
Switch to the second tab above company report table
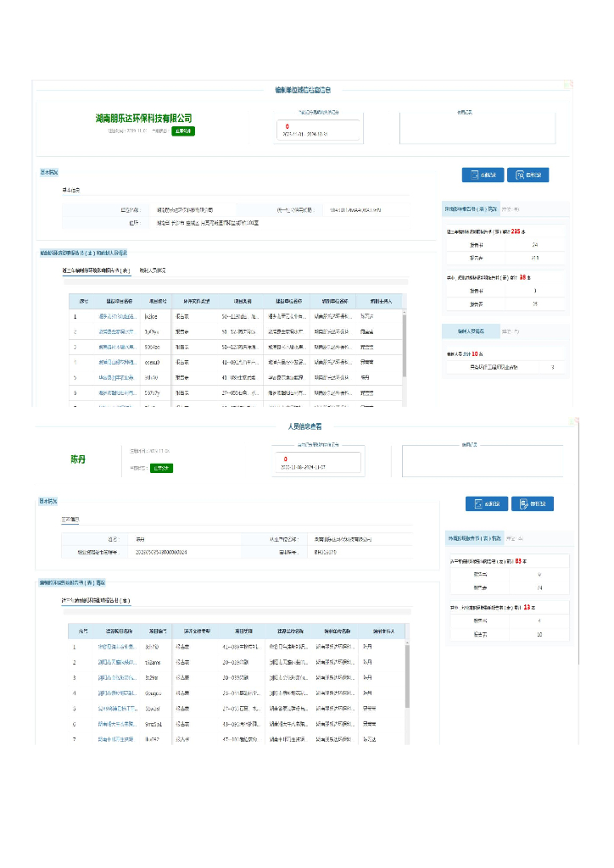click(x=152, y=270)
